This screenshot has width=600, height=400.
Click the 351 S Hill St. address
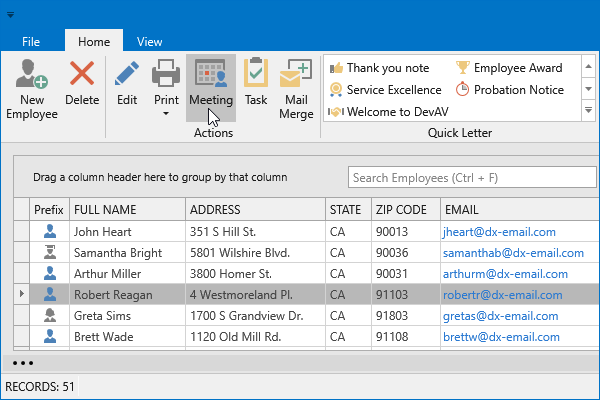click(223, 232)
